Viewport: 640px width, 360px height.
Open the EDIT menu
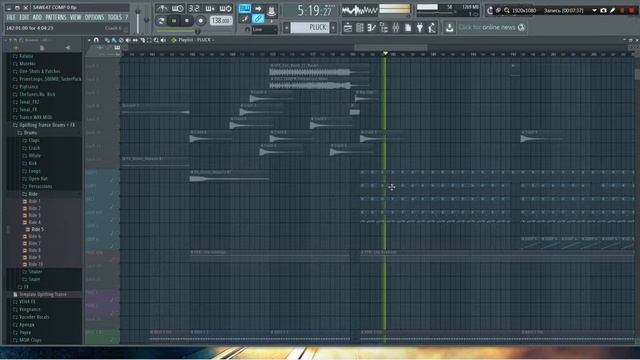coord(24,17)
